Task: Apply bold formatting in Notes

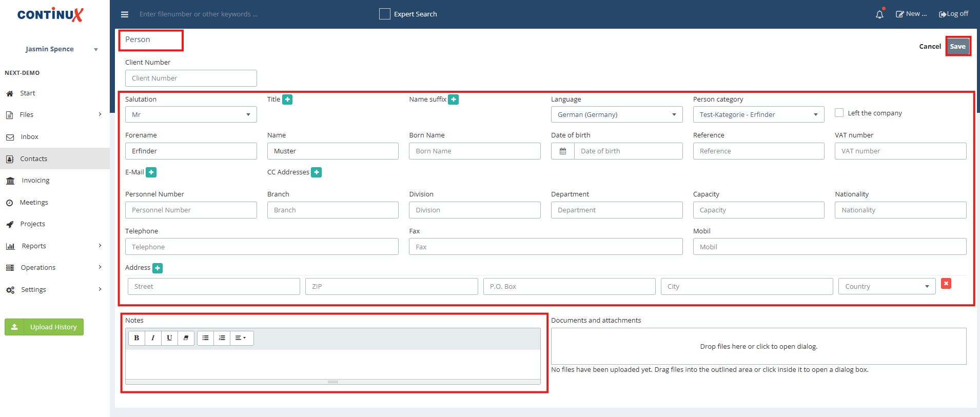Action: 136,338
